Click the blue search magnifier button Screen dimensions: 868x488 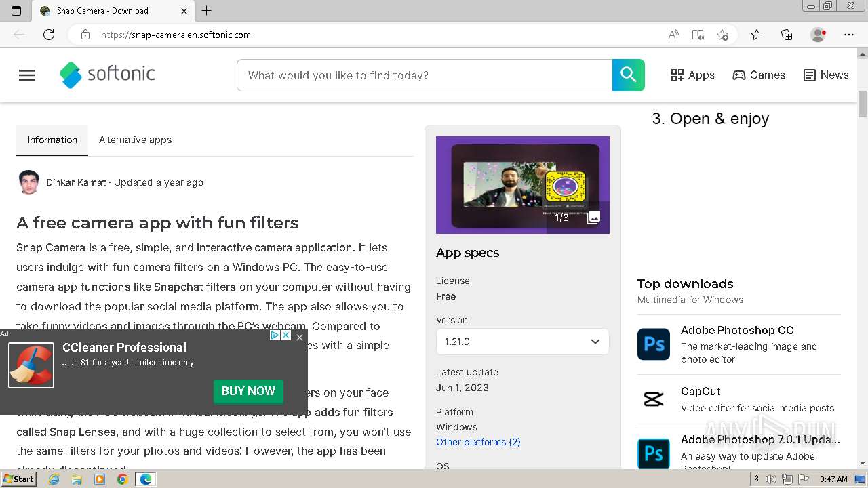click(629, 75)
